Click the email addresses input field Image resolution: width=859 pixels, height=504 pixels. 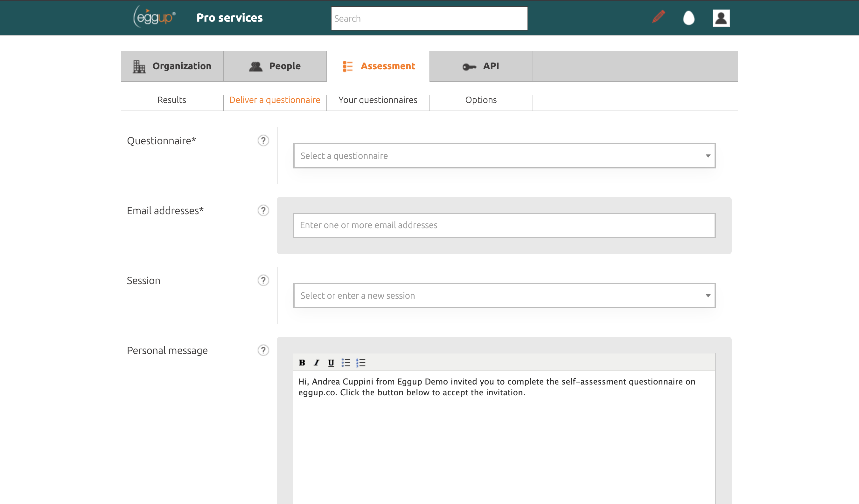(x=504, y=225)
